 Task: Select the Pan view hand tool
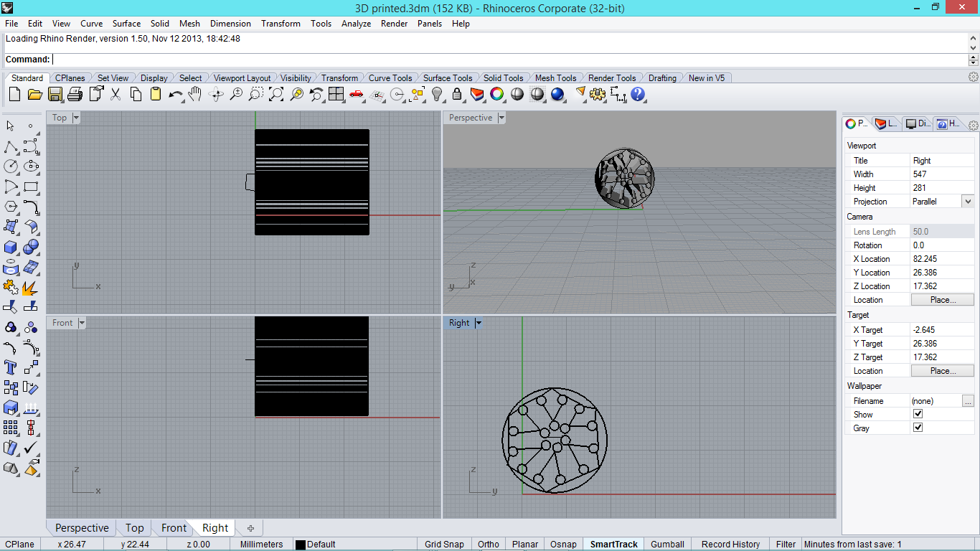click(195, 94)
